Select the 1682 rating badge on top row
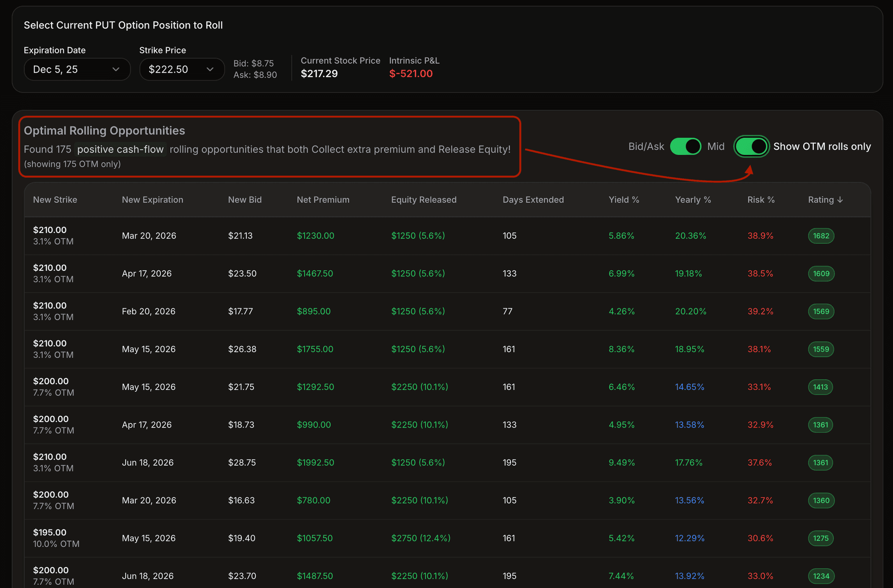 (821, 236)
